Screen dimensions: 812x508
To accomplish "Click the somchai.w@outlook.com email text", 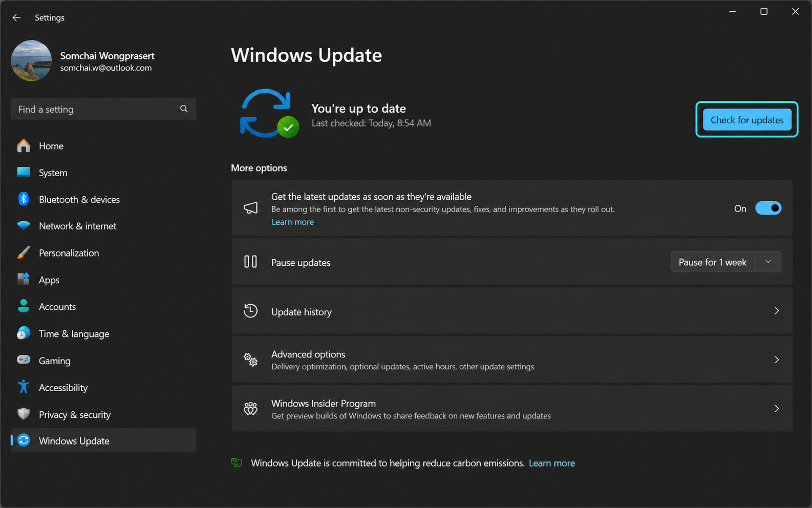I will click(106, 68).
